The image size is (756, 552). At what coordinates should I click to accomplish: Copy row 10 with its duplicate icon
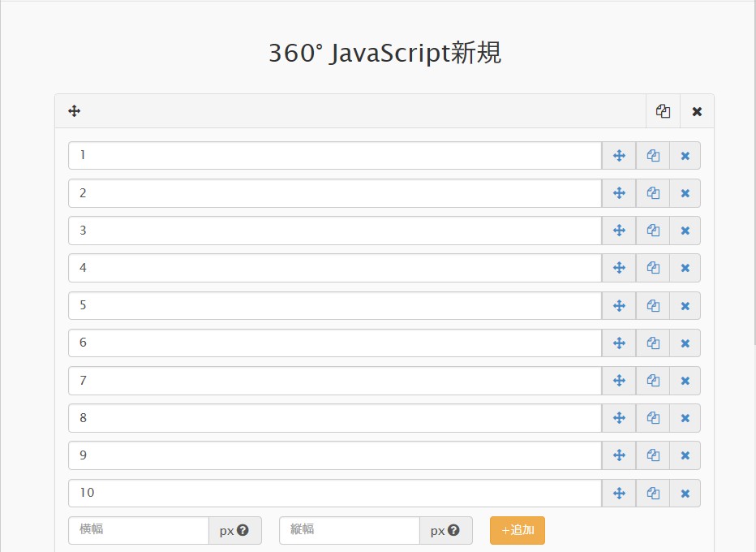pyautogui.click(x=653, y=493)
